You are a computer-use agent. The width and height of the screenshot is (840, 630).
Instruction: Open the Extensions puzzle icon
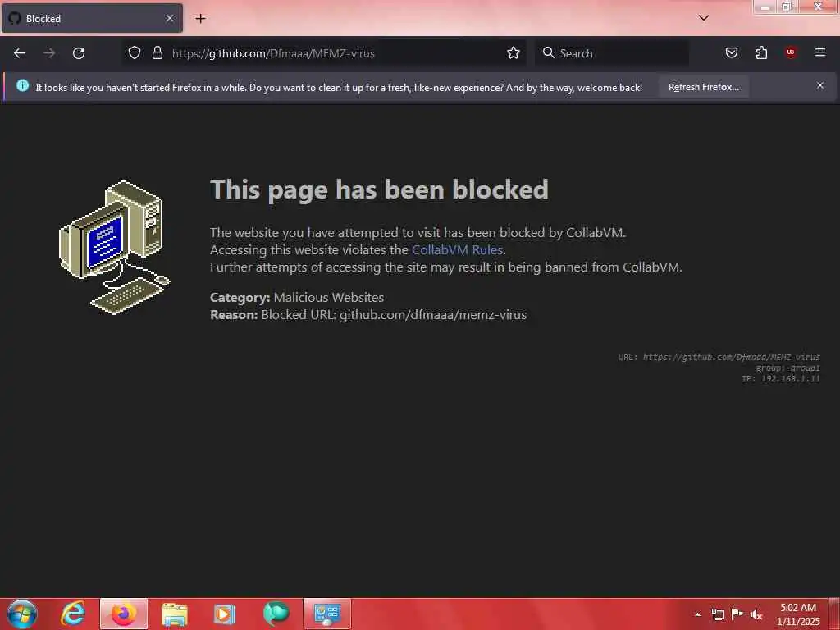coord(761,52)
